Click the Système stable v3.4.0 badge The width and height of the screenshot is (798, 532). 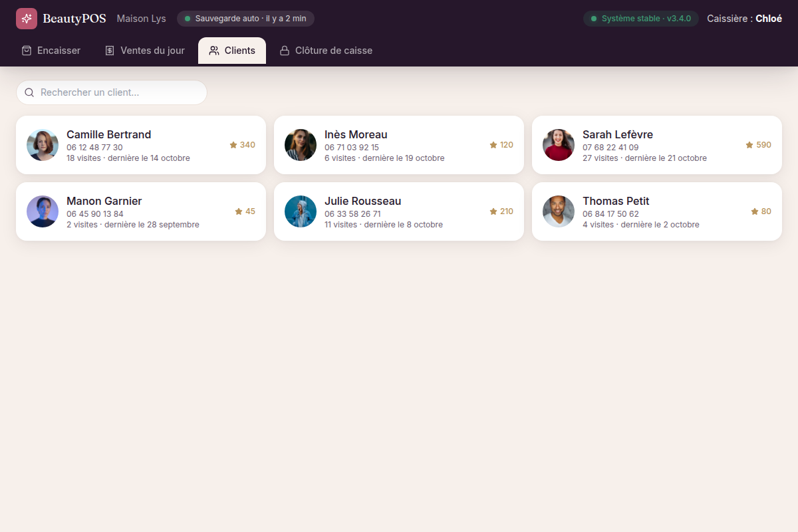tap(641, 19)
